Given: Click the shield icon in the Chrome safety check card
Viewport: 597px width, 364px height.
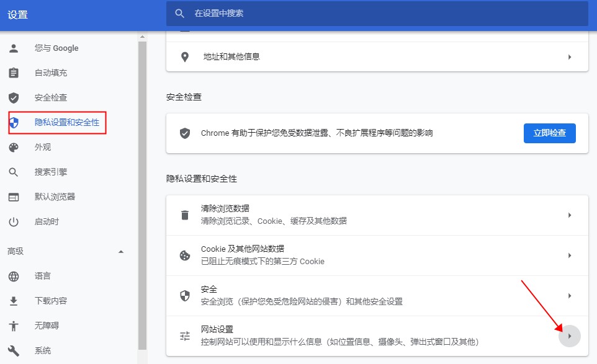Looking at the screenshot, I should click(x=185, y=133).
